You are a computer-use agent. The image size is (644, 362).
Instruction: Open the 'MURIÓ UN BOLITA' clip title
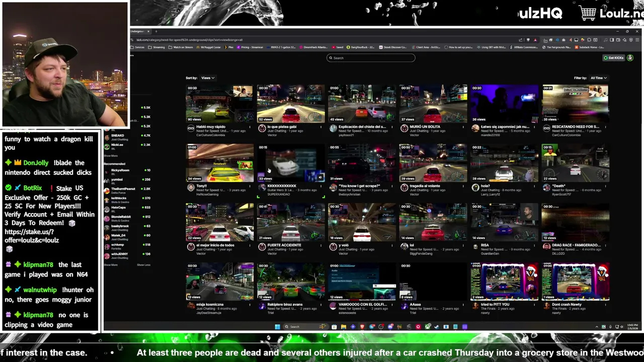click(x=425, y=127)
